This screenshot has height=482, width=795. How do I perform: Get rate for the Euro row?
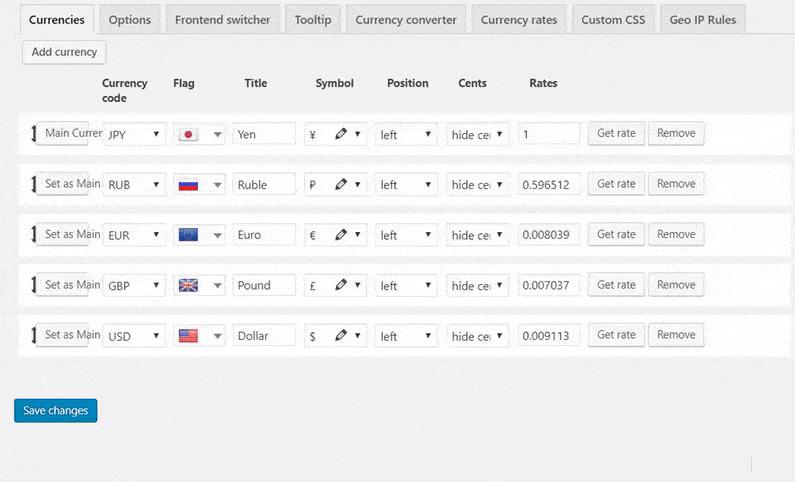click(616, 235)
